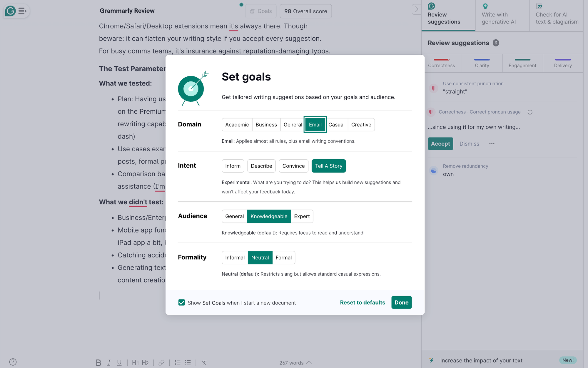Viewport: 588px width, 368px height.
Task: Open the 98 Overall score button
Action: 306,11
